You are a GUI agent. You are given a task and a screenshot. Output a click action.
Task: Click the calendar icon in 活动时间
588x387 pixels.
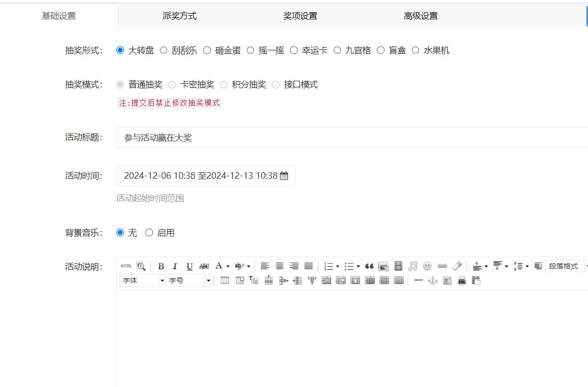pos(284,176)
